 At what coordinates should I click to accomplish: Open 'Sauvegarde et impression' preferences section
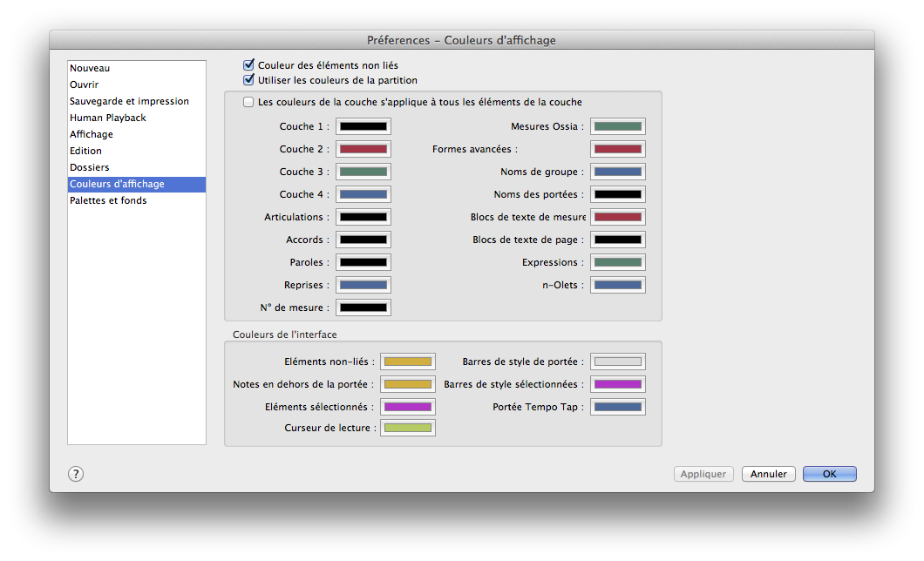(x=129, y=101)
